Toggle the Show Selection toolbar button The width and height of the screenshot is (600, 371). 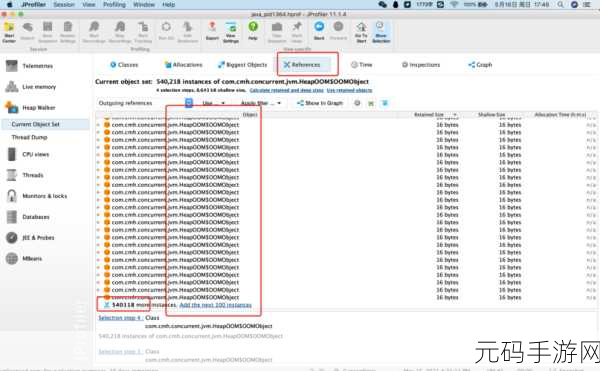pos(381,32)
